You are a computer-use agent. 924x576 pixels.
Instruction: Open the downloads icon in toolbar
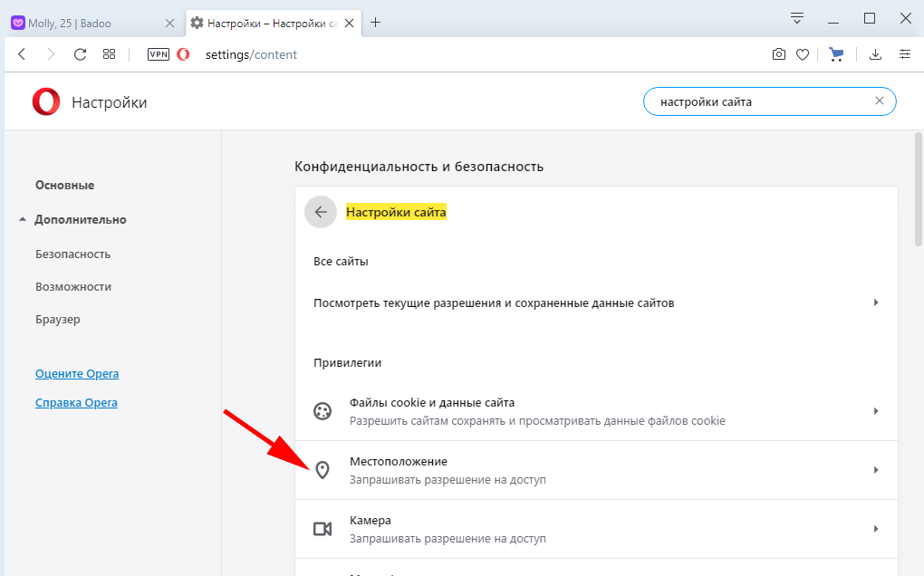(875, 54)
